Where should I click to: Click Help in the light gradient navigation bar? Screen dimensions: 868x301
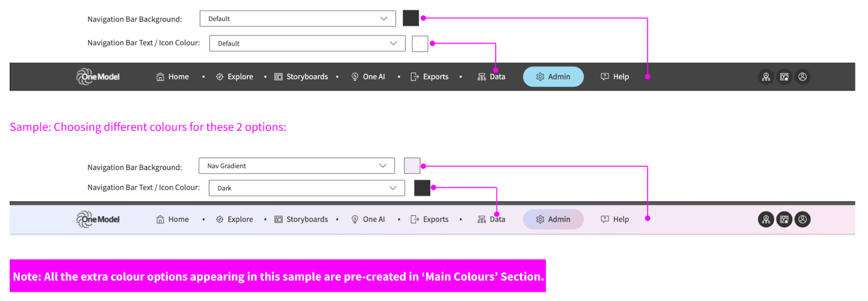[x=615, y=220]
